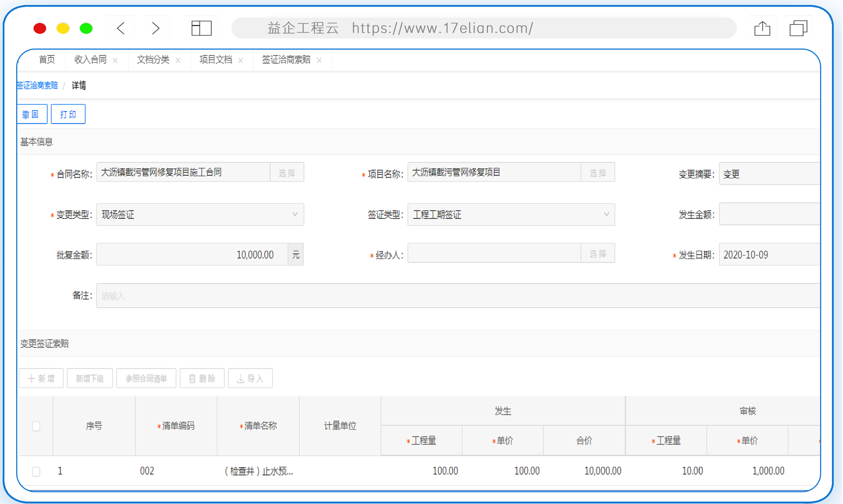Click the 新增下级 button

tap(90, 378)
